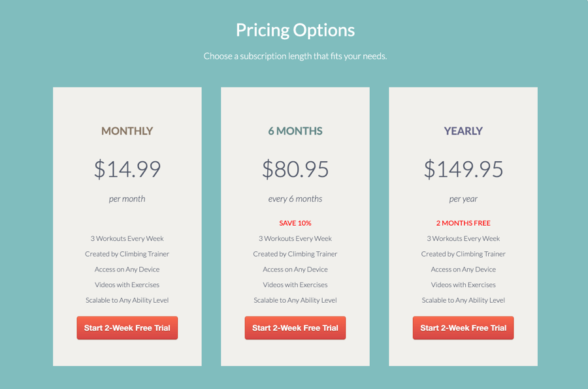Click 'Access on Any Device' in the 6 Months card
Image resolution: width=588 pixels, height=389 pixels.
(295, 270)
